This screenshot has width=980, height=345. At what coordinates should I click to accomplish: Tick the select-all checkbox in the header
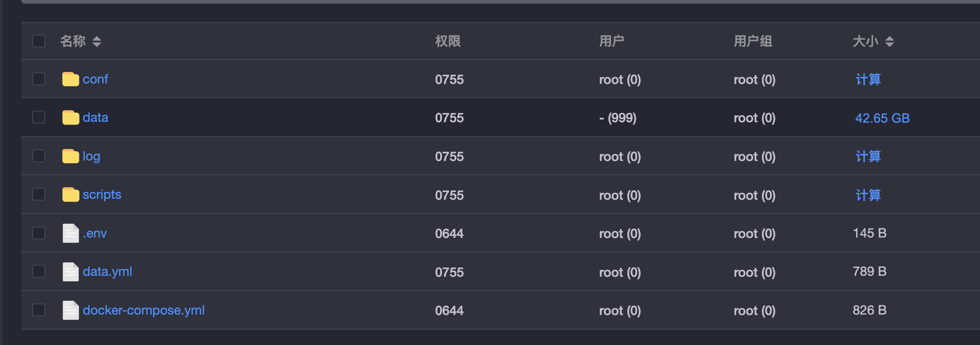tap(39, 41)
